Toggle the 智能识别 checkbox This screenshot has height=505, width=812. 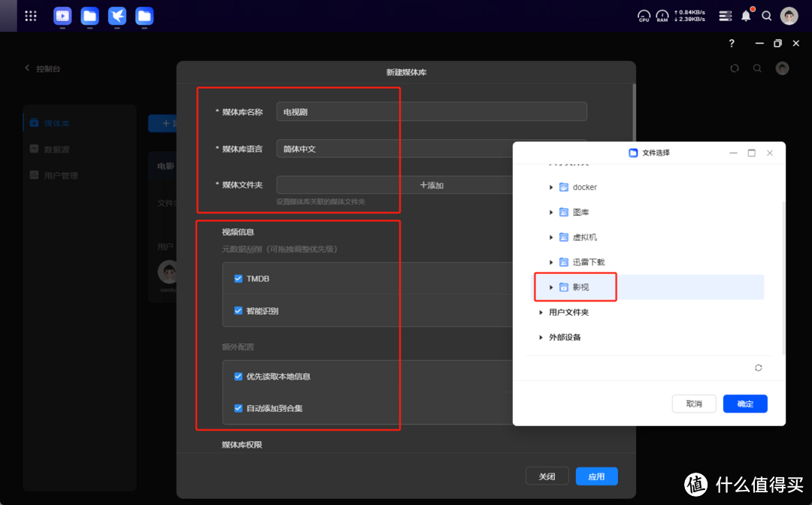238,311
